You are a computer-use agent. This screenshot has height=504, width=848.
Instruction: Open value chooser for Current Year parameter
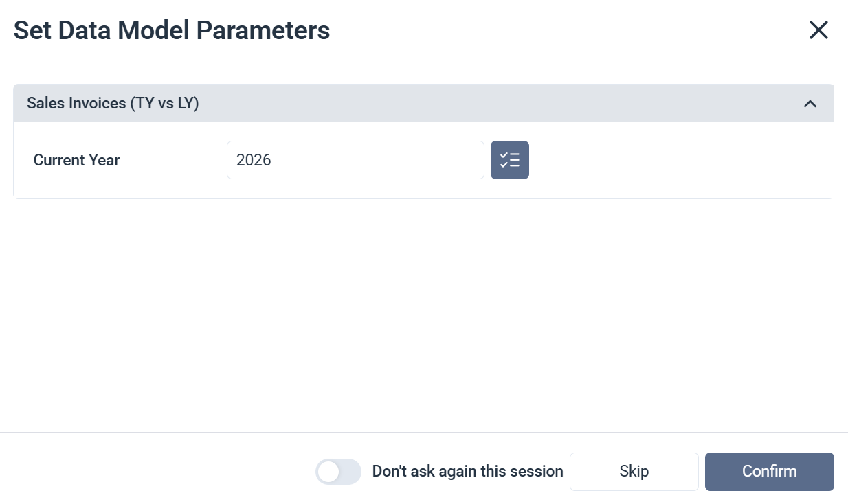click(x=510, y=159)
